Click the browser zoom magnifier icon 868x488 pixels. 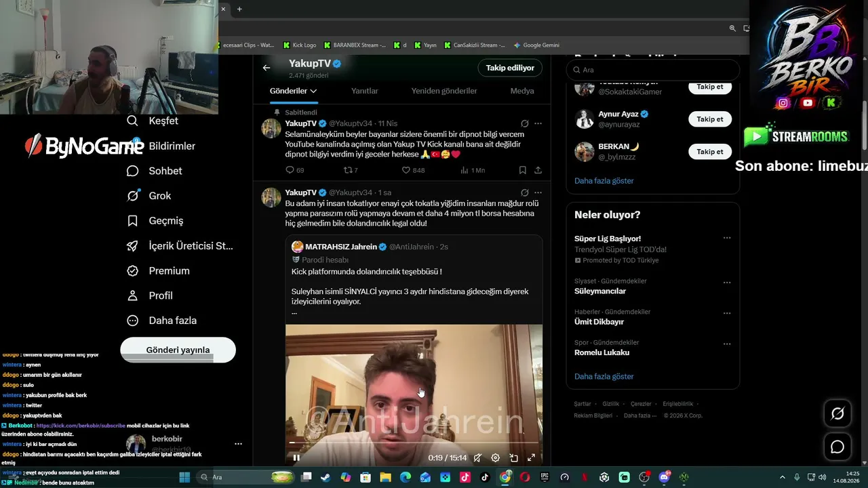pos(732,28)
